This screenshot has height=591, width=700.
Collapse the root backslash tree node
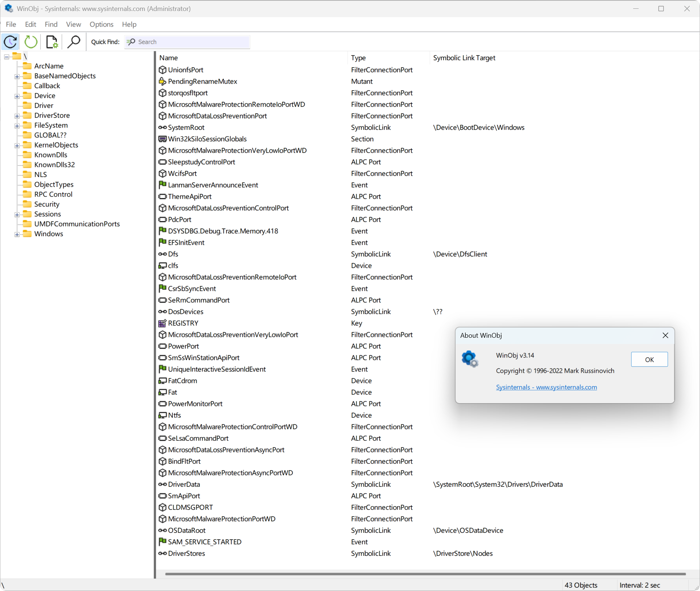[x=7, y=57]
